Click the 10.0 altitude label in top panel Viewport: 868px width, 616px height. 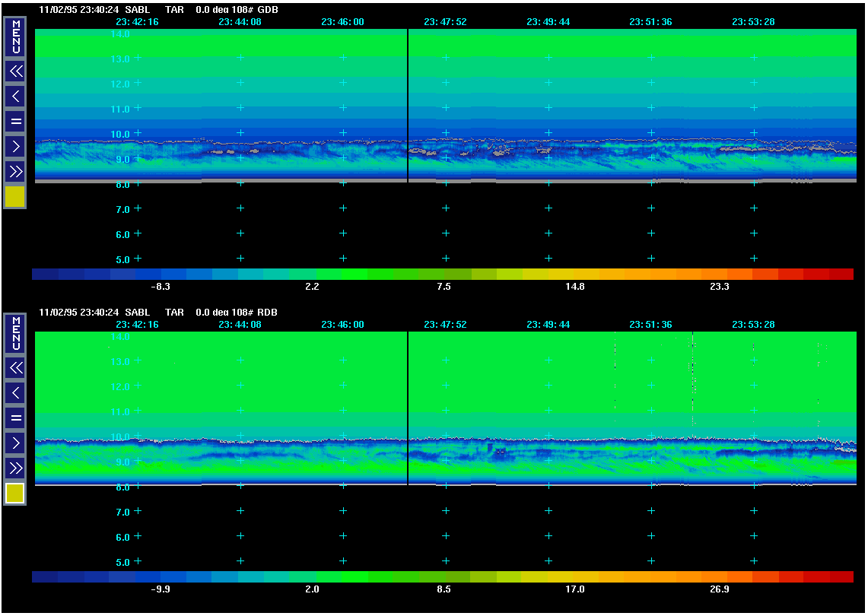122,134
